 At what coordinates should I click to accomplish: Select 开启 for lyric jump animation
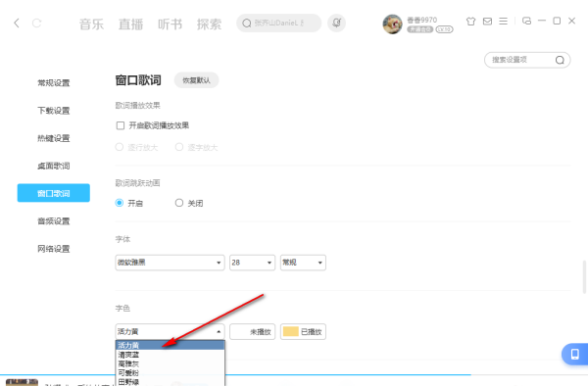120,203
